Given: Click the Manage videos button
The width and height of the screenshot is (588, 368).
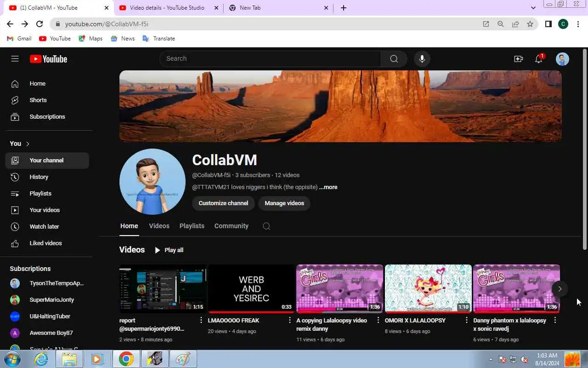Looking at the screenshot, I should [x=284, y=203].
